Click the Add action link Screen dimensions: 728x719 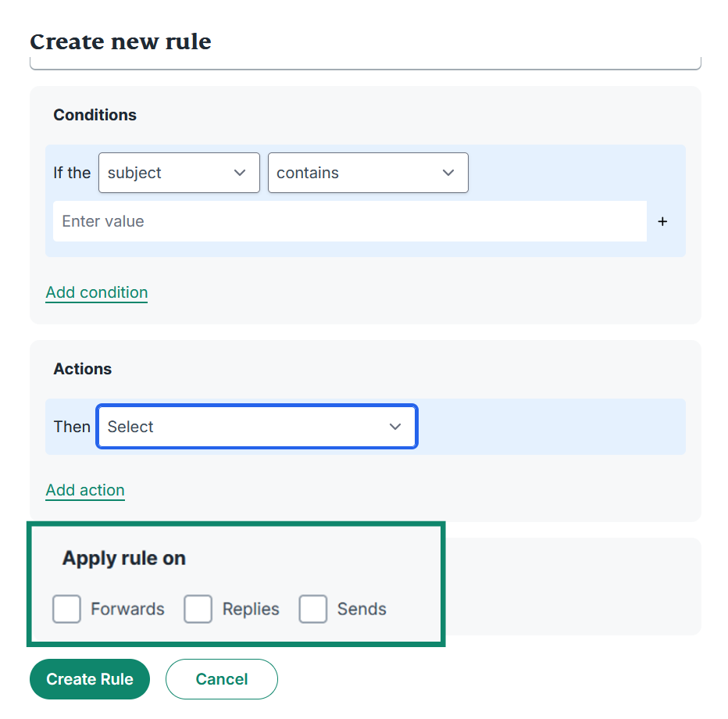coord(85,491)
